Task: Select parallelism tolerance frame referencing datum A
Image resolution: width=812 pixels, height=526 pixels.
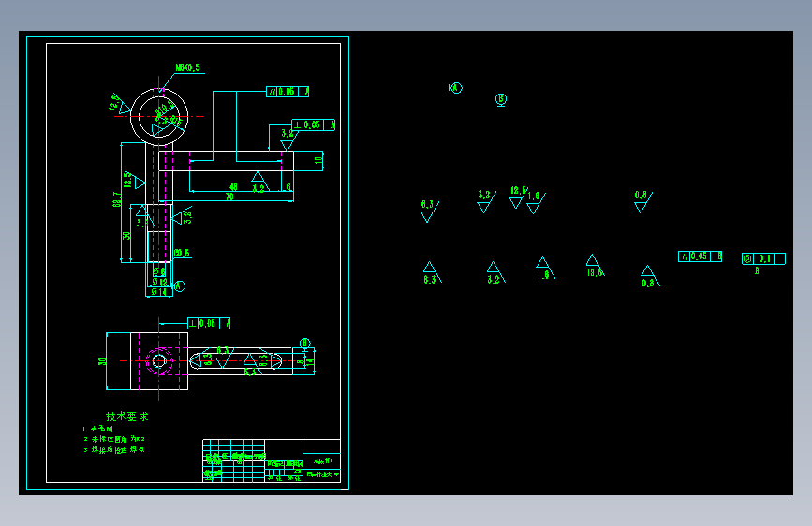Action: pos(288,92)
